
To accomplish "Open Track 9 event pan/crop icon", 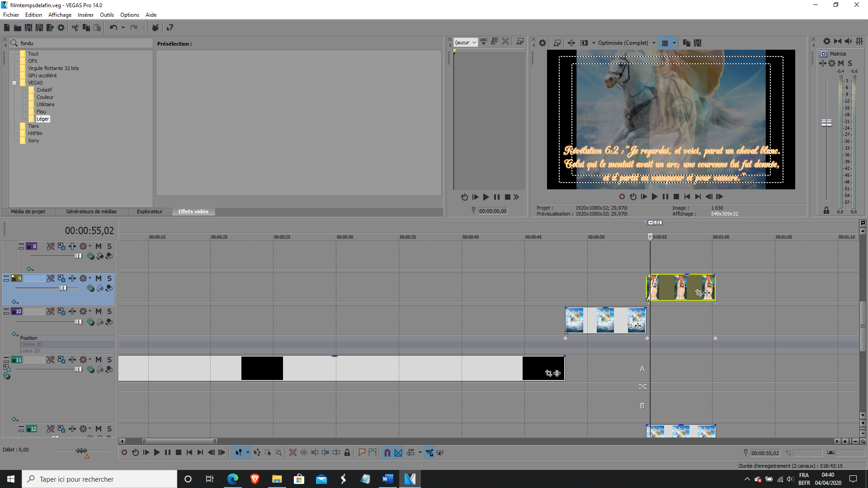I will tap(698, 293).
